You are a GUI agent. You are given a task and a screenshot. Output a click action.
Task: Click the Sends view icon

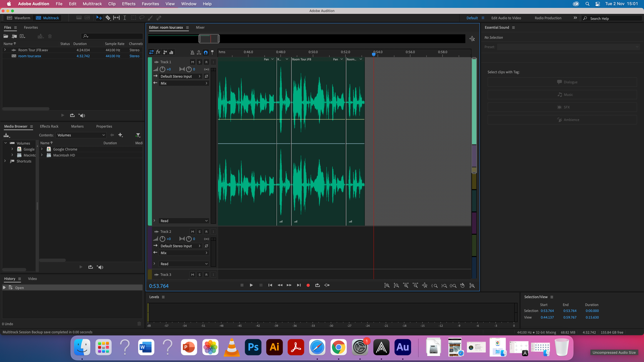pyautogui.click(x=165, y=52)
